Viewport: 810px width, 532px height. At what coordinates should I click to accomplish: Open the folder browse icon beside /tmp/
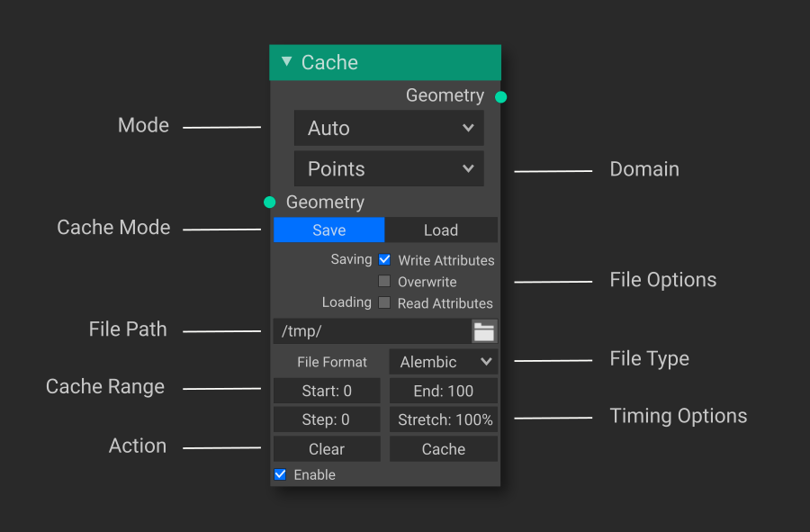pyautogui.click(x=484, y=331)
